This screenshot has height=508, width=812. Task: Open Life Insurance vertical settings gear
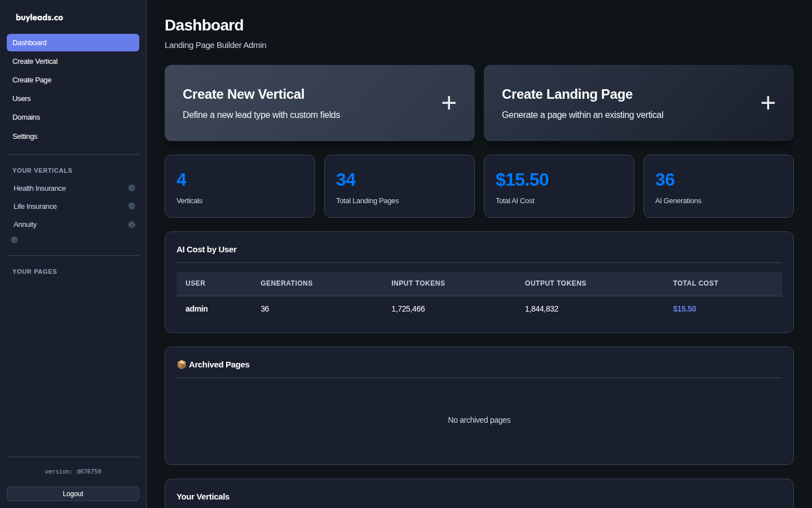[131, 206]
